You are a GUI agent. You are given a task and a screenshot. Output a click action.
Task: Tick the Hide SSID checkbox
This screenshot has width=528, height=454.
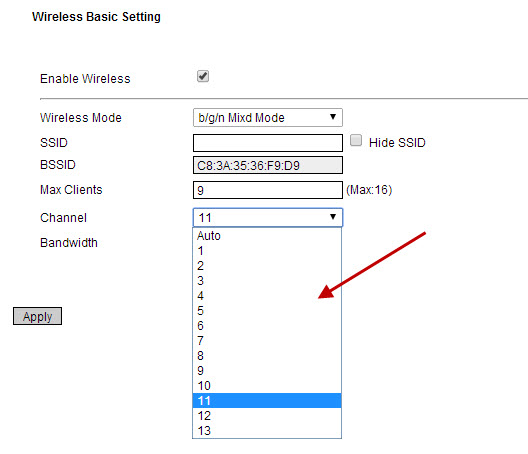pos(356,140)
